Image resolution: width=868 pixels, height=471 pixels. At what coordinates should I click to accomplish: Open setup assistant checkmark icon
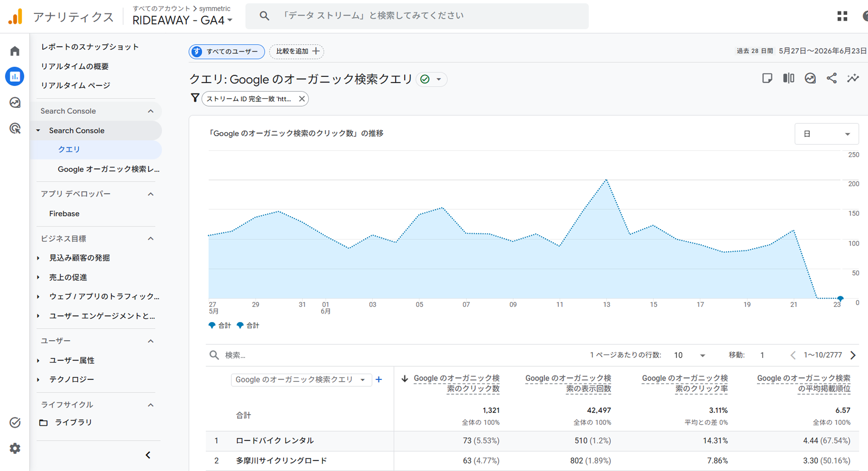(15, 422)
